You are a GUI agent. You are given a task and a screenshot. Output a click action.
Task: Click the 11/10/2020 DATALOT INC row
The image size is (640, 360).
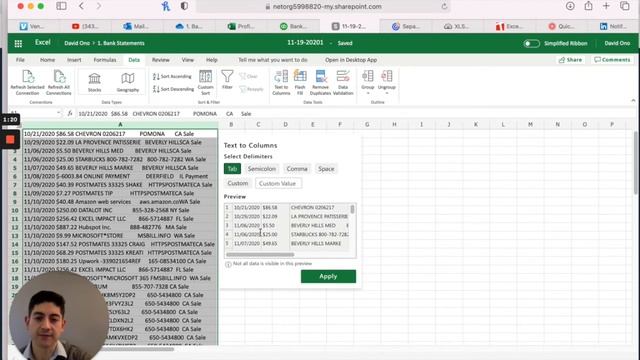tap(120, 210)
